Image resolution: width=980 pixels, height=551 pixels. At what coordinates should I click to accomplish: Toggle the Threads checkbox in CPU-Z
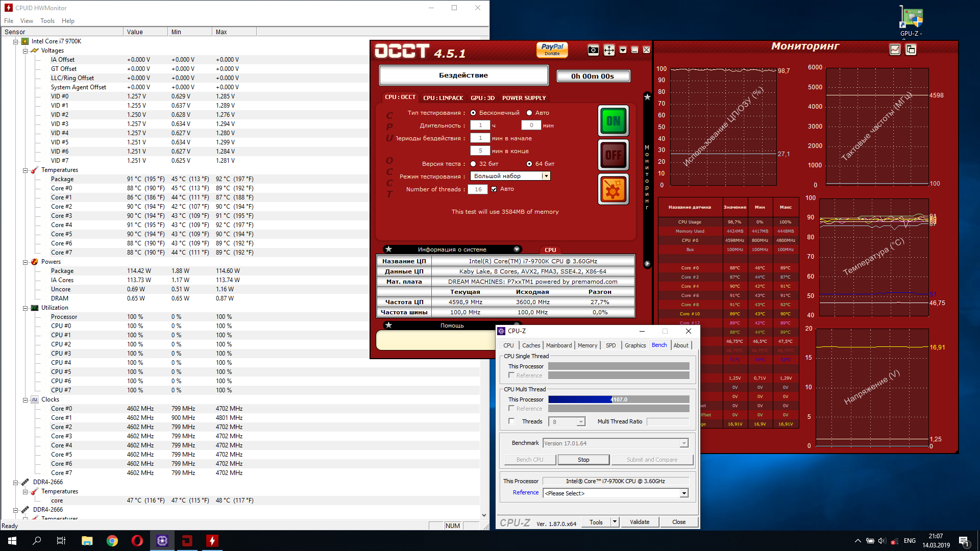[511, 421]
